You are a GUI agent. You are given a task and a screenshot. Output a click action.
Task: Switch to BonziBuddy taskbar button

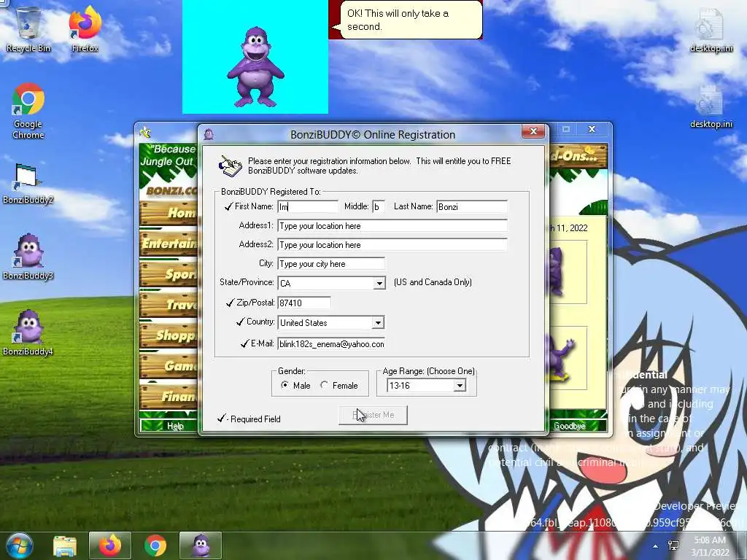tap(201, 545)
